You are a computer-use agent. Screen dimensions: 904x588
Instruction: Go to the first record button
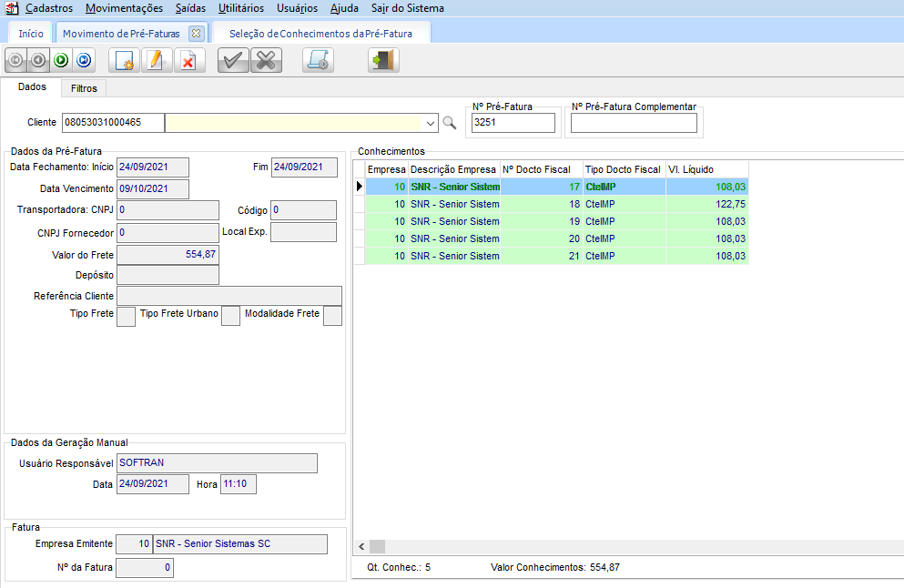(x=15, y=61)
